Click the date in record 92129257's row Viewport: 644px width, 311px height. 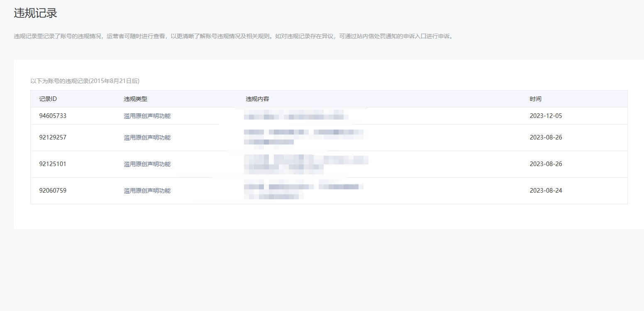(546, 137)
